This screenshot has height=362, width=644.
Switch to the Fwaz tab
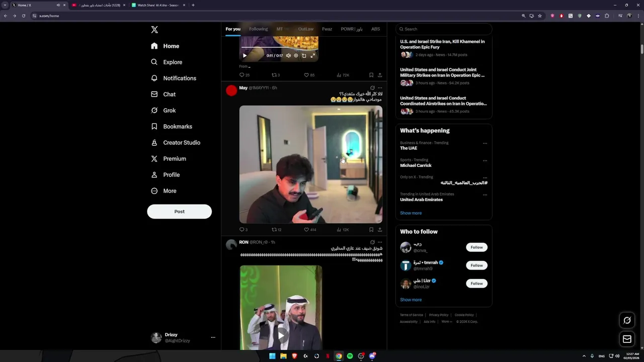[327, 29]
